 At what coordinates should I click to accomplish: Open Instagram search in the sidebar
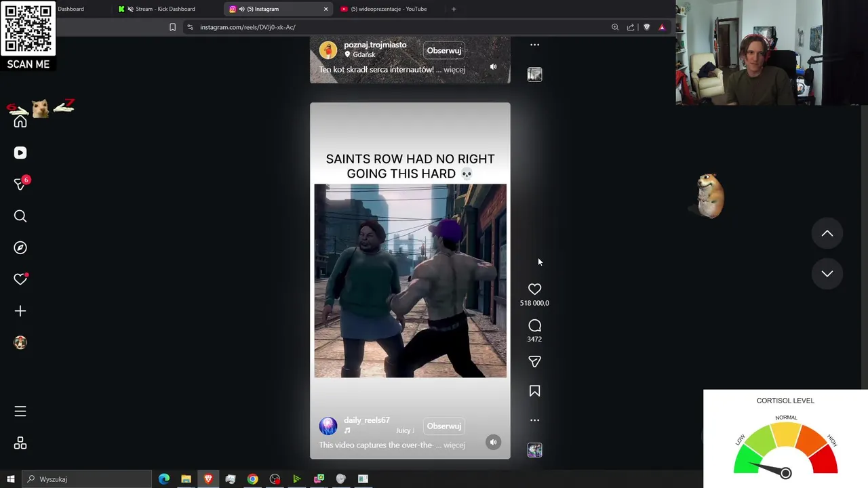pyautogui.click(x=20, y=216)
